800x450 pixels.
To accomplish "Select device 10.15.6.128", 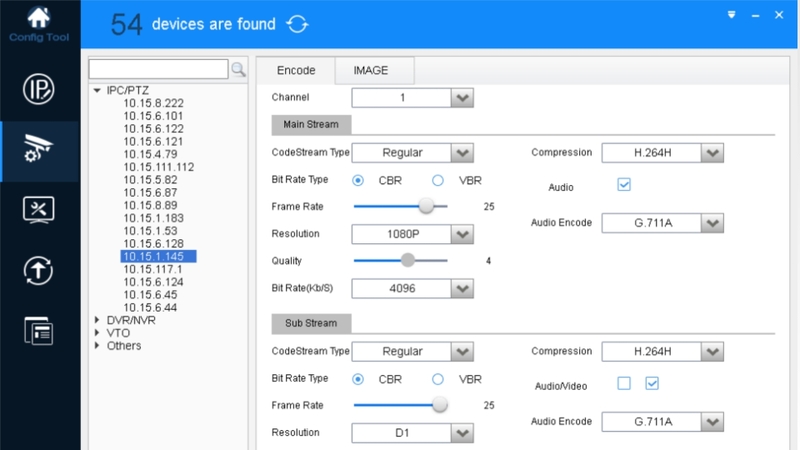I will click(153, 243).
